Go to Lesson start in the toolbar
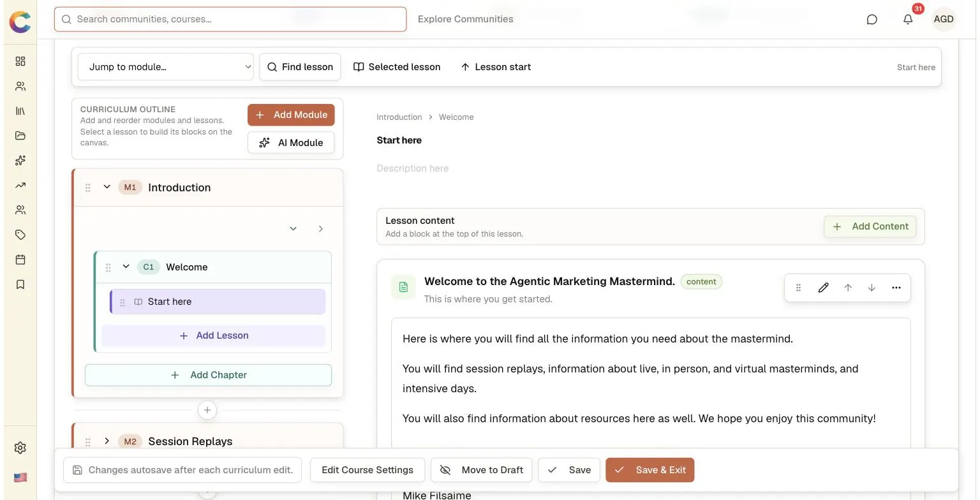This screenshot has width=980, height=500. tap(496, 67)
